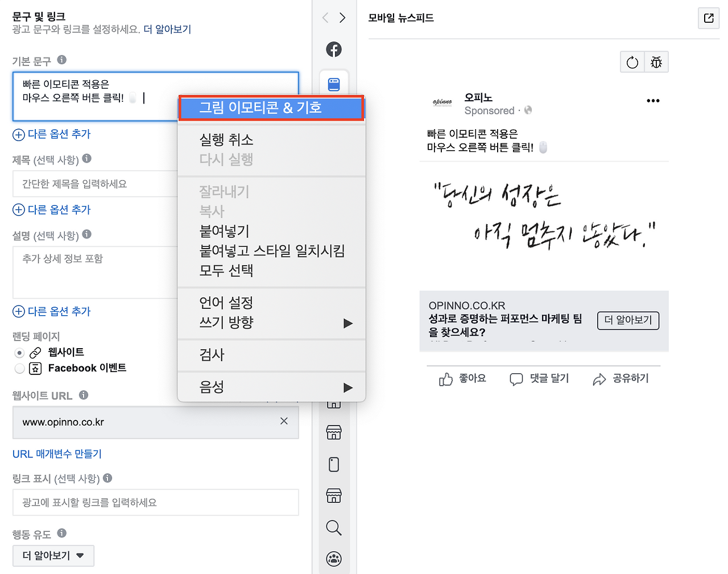Open the search results placement preview

(334, 528)
